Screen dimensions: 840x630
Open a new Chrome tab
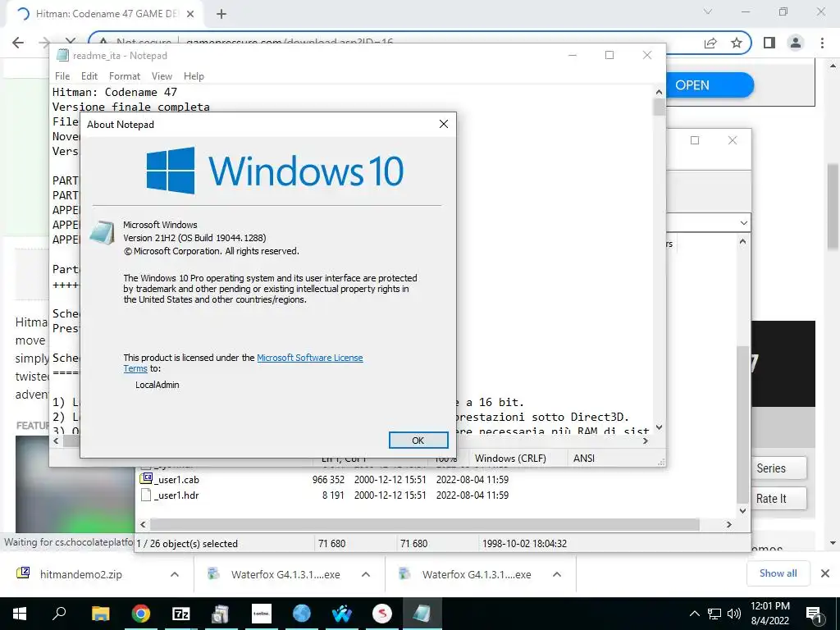(221, 14)
